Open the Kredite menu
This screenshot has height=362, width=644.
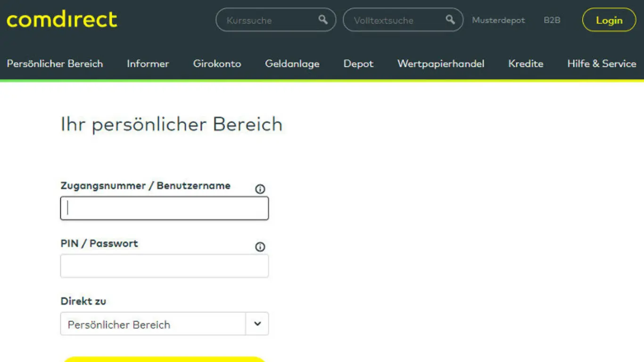[x=526, y=64]
